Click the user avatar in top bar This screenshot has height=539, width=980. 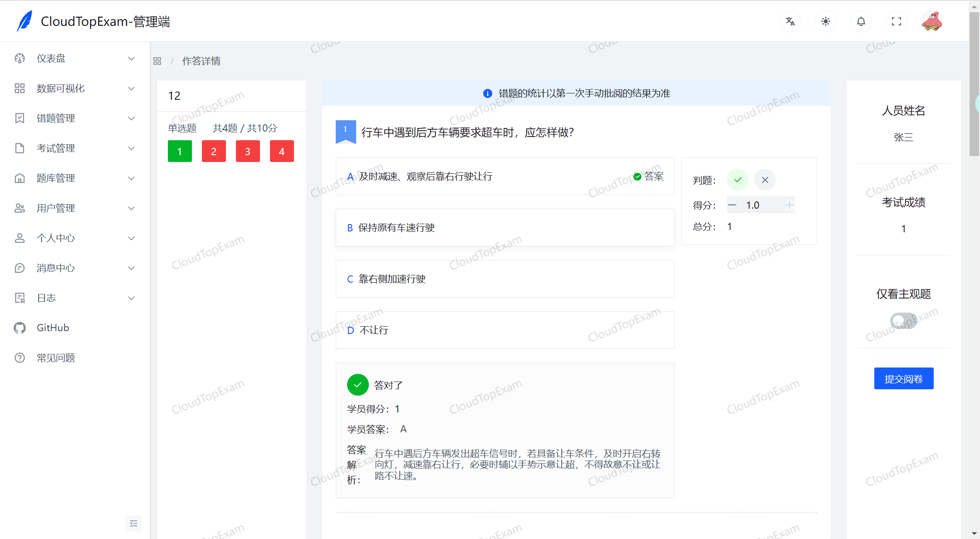tap(932, 21)
